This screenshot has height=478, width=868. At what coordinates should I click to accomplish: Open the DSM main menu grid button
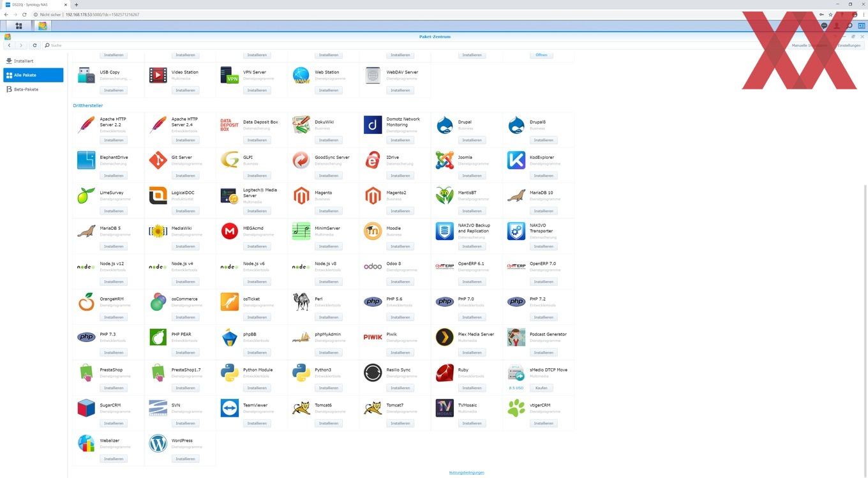tap(19, 26)
